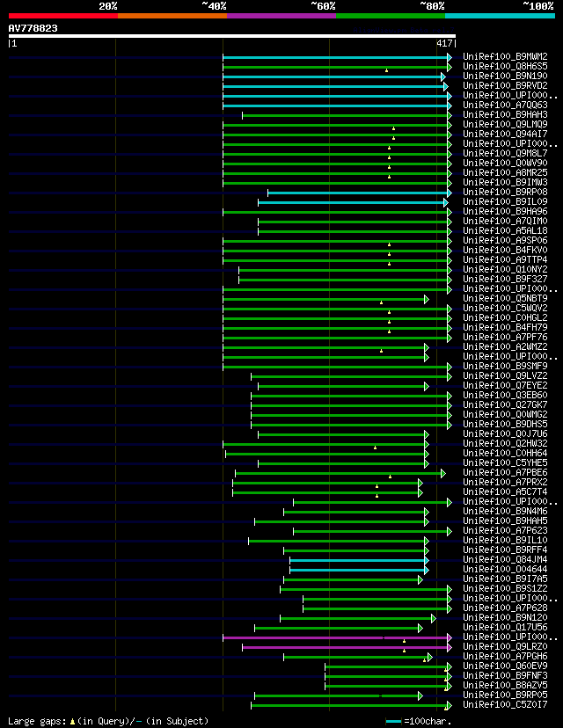The width and height of the screenshot is (563, 728).
Task: Select the UniRef100_A8MR25 label
Action: (506, 172)
